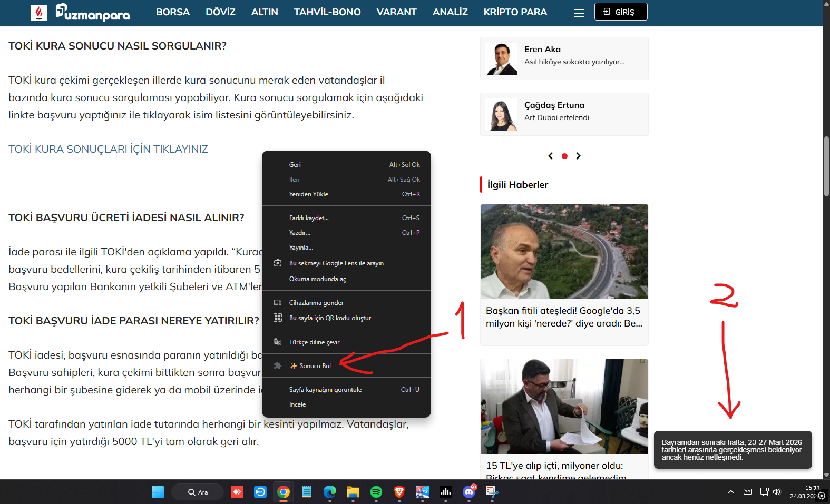Image resolution: width=830 pixels, height=504 pixels.
Task: Click the page vertical scrollbar thumb
Action: [x=826, y=166]
